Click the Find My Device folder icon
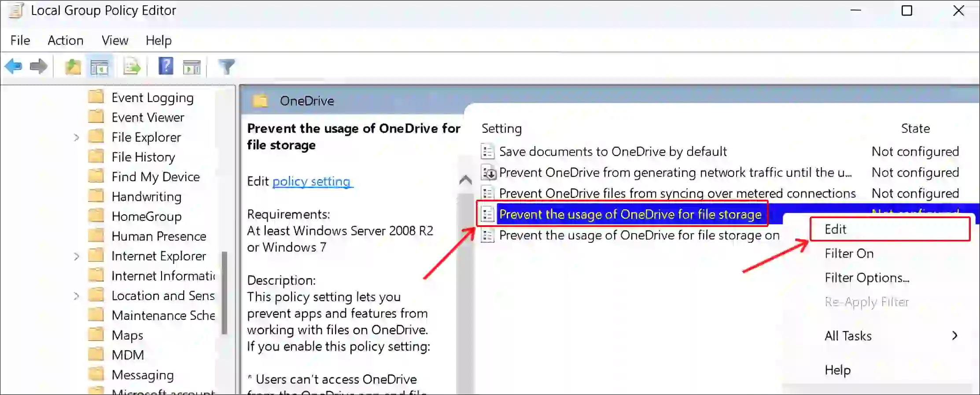 click(x=96, y=176)
